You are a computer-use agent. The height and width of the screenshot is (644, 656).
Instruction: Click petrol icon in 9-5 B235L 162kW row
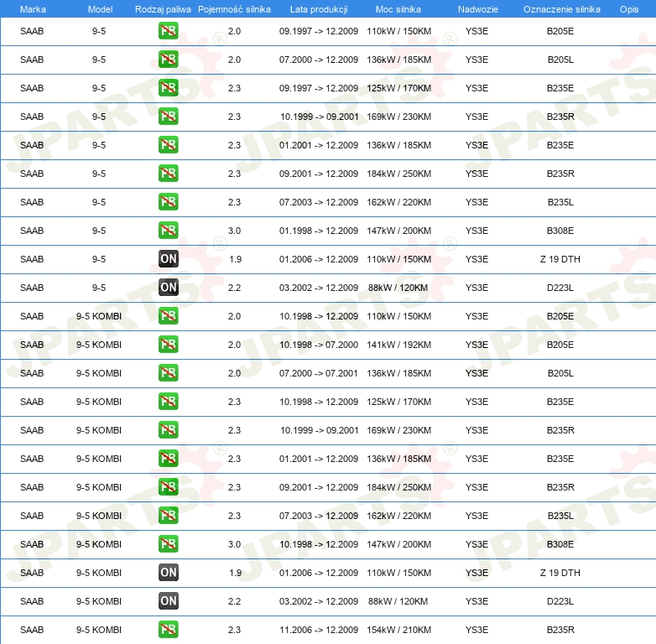[168, 202]
